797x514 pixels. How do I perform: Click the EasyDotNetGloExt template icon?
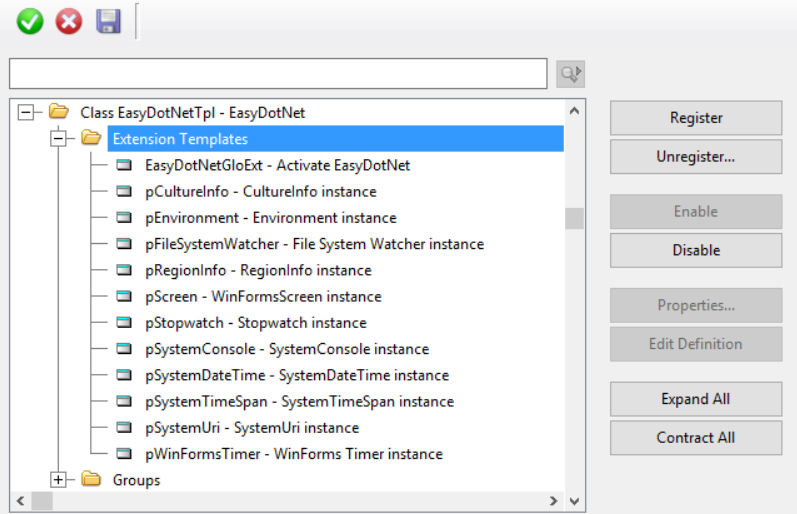(124, 165)
